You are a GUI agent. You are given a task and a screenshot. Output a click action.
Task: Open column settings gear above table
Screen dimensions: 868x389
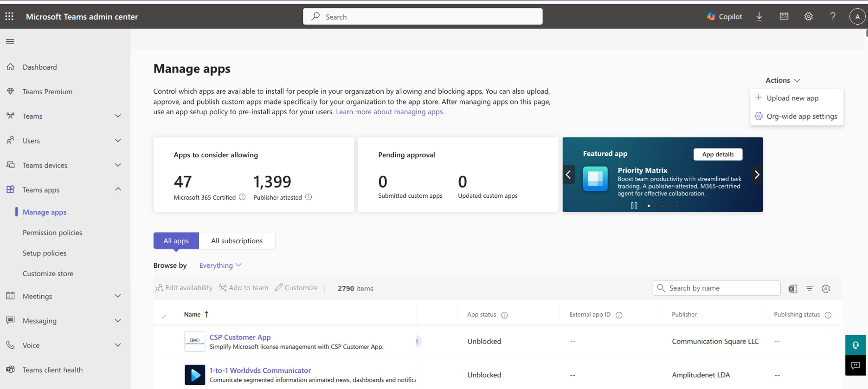click(826, 289)
